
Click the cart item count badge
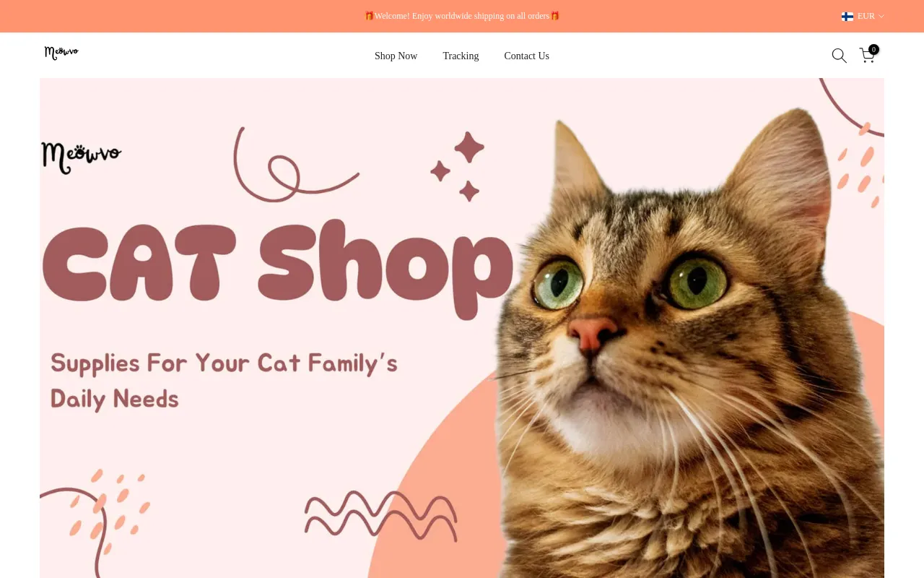pos(873,50)
